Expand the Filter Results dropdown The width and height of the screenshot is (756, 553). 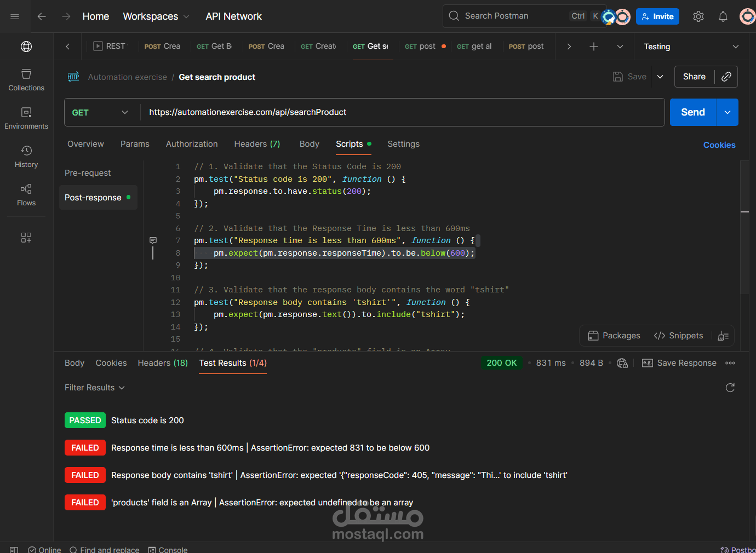click(x=95, y=388)
